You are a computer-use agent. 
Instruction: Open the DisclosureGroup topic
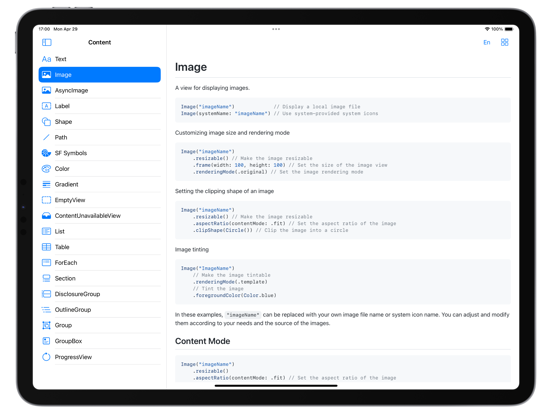pos(100,294)
